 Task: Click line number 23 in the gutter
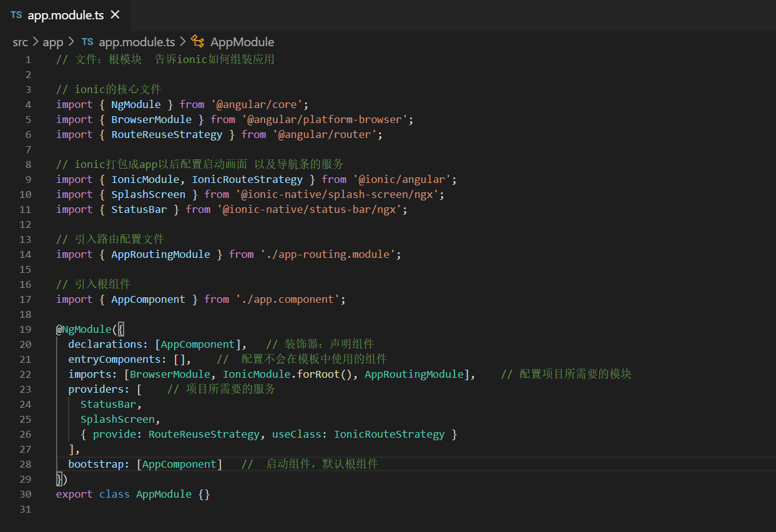[x=26, y=389]
